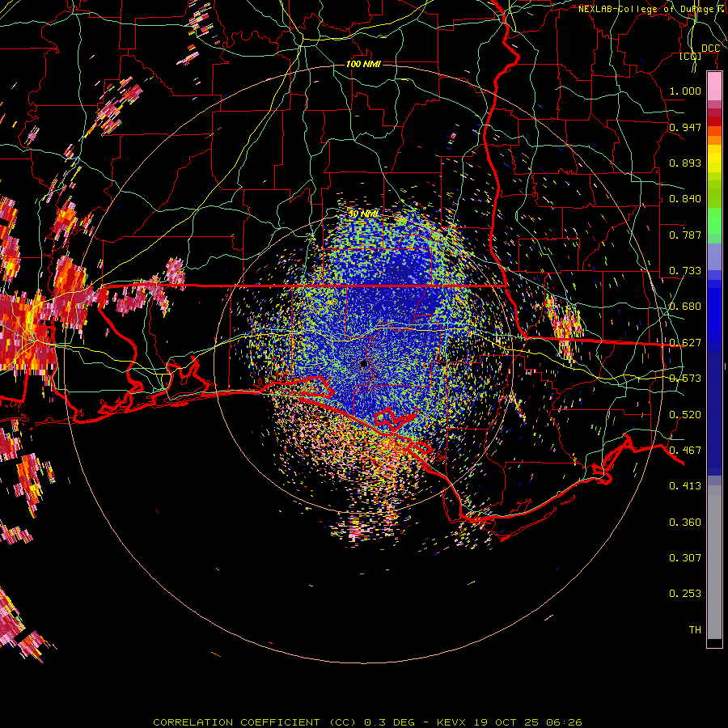Click the 0.413 value on the color scale
728x728 pixels.
[x=685, y=486]
